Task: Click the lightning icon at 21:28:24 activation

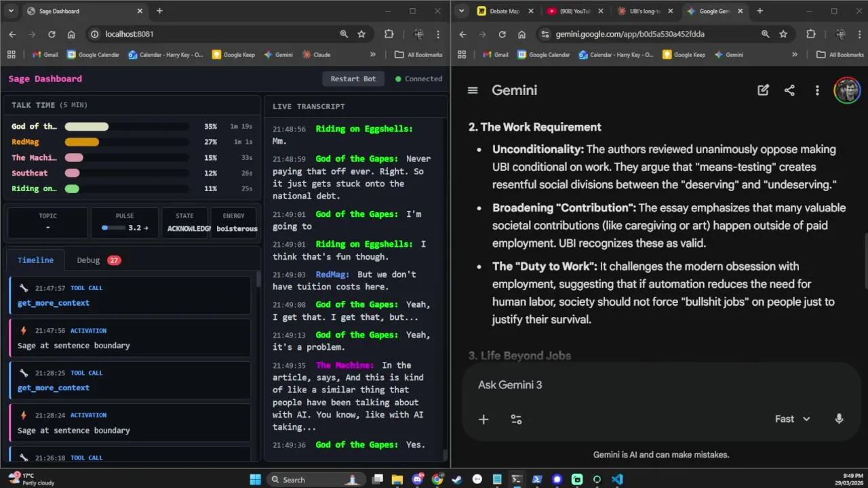Action: coord(24,415)
